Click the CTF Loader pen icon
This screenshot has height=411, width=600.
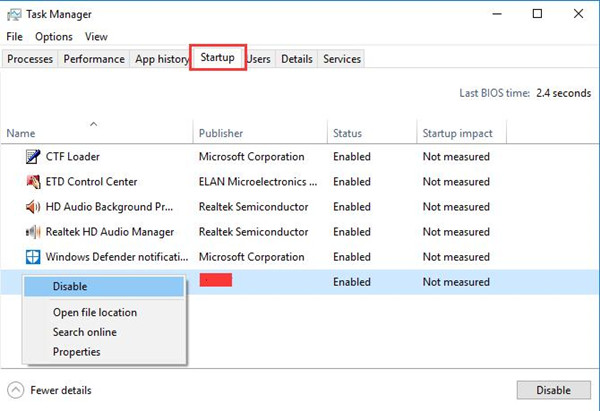33,157
